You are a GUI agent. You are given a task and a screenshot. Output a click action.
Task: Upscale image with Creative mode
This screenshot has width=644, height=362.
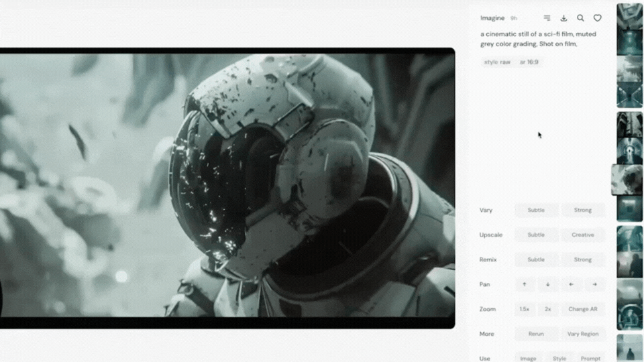click(583, 235)
